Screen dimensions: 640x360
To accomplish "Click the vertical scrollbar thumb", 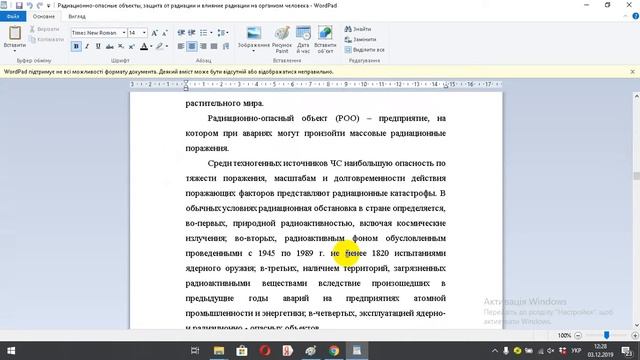I will click(636, 176).
